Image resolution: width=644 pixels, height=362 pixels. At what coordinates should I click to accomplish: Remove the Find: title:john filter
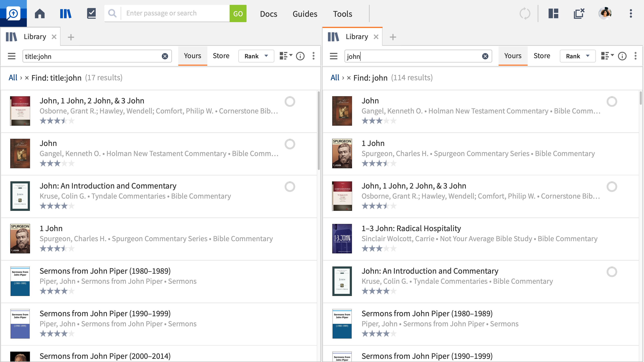[x=27, y=78]
